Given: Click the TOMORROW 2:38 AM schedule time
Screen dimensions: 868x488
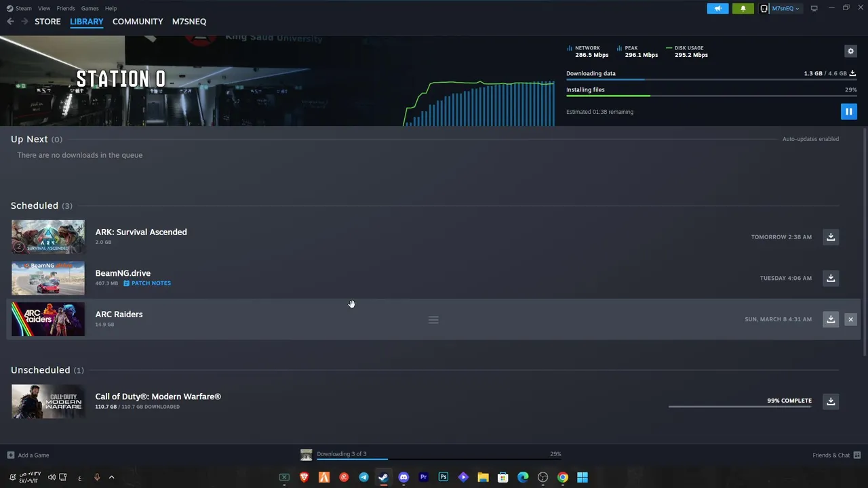Looking at the screenshot, I should pyautogui.click(x=781, y=237).
